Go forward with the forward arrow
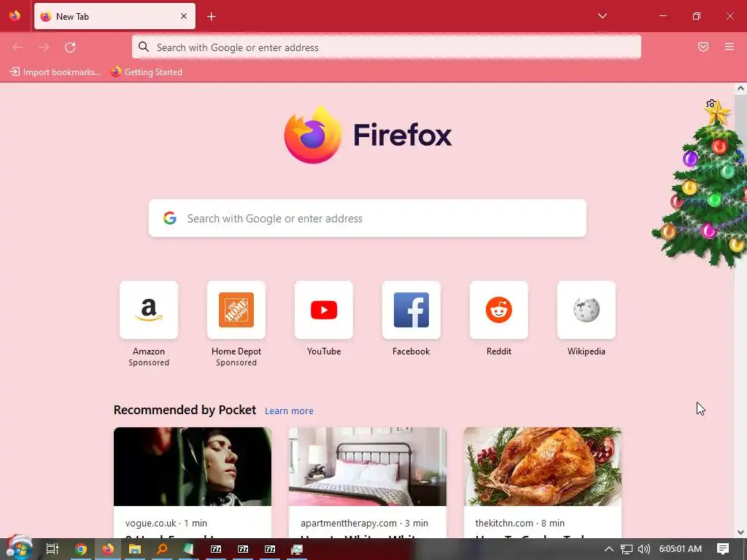This screenshot has height=560, width=747. [x=44, y=47]
